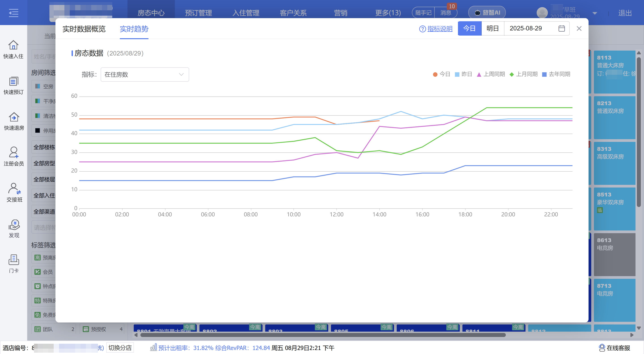The image size is (644, 354).
Task: Click 退出 logout
Action: tap(625, 13)
